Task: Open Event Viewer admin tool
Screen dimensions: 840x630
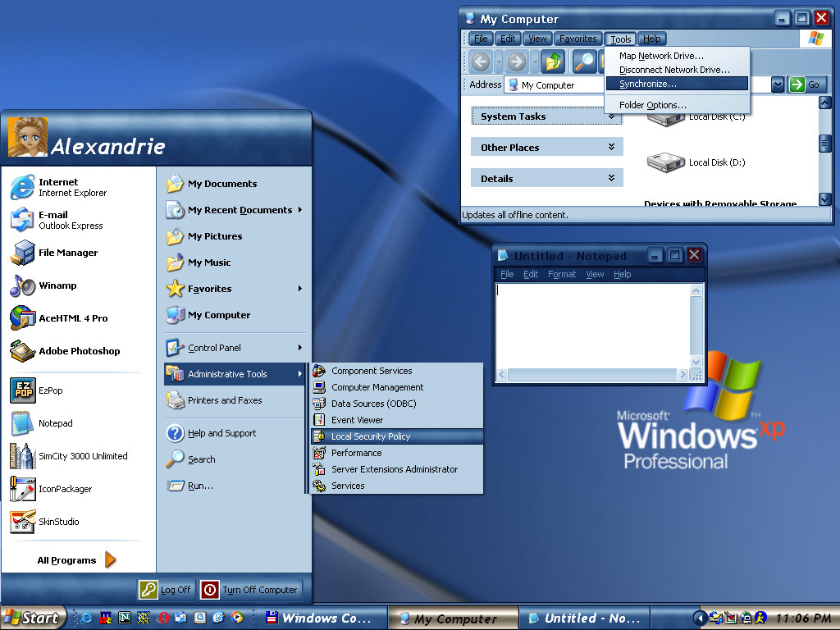Action: pos(397,420)
